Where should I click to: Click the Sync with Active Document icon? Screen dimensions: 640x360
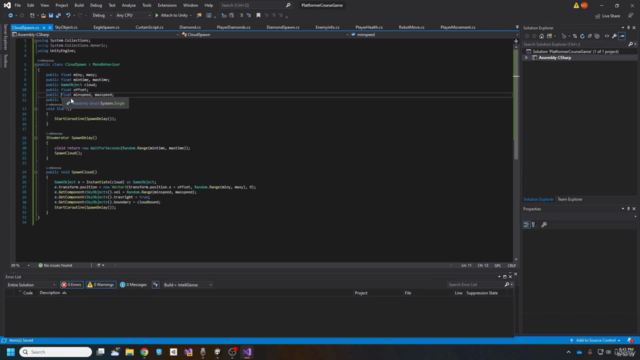click(x=575, y=36)
